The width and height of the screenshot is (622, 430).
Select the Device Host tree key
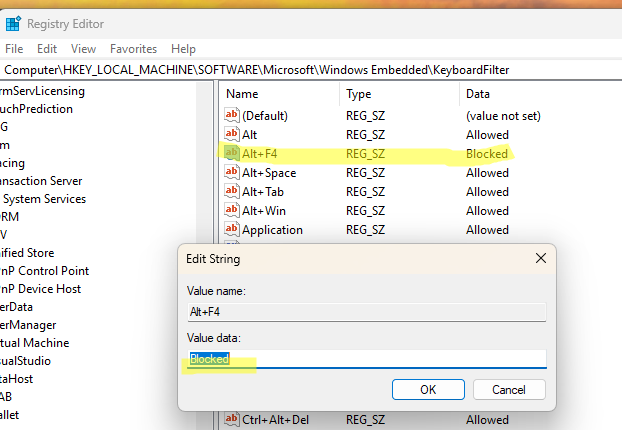(x=40, y=289)
